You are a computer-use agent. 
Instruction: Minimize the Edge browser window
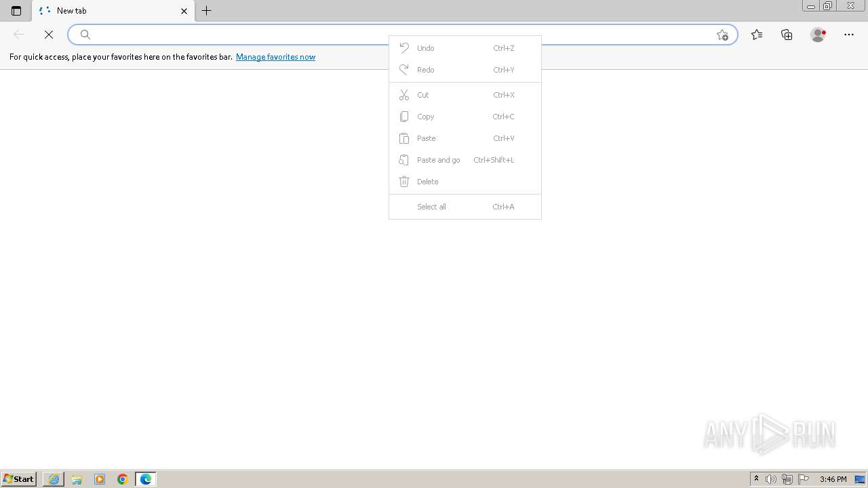[x=811, y=6]
